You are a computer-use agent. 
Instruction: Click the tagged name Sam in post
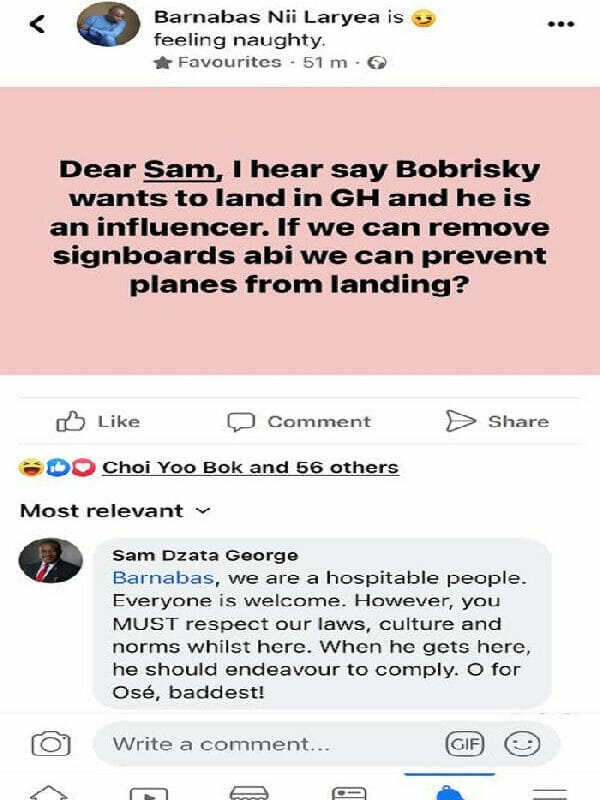169,169
